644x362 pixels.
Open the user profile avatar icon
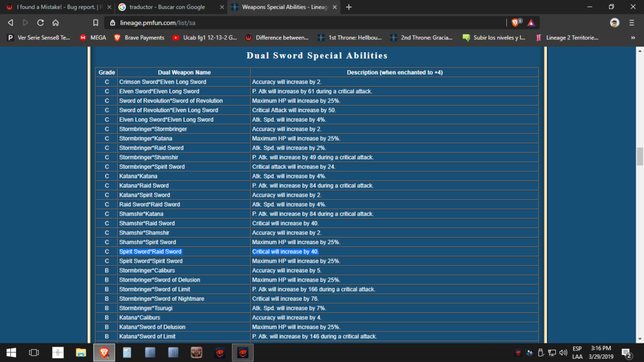pyautogui.click(x=614, y=23)
